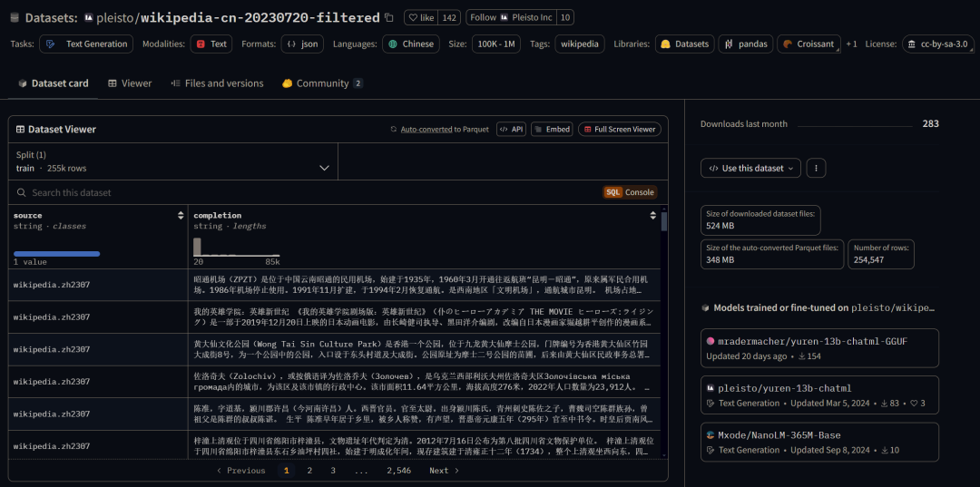Select the row starting with 陈准

(x=334, y=414)
